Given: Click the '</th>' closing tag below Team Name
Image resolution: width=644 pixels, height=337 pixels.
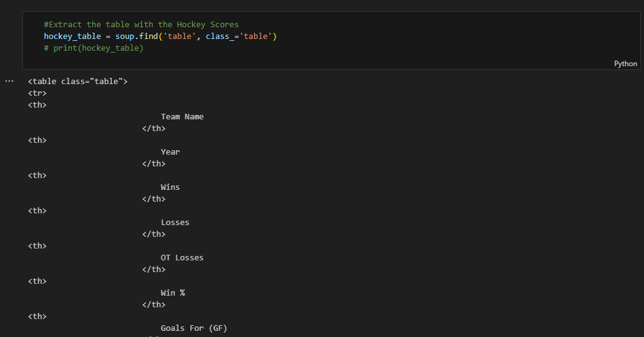Looking at the screenshot, I should pyautogui.click(x=154, y=129).
